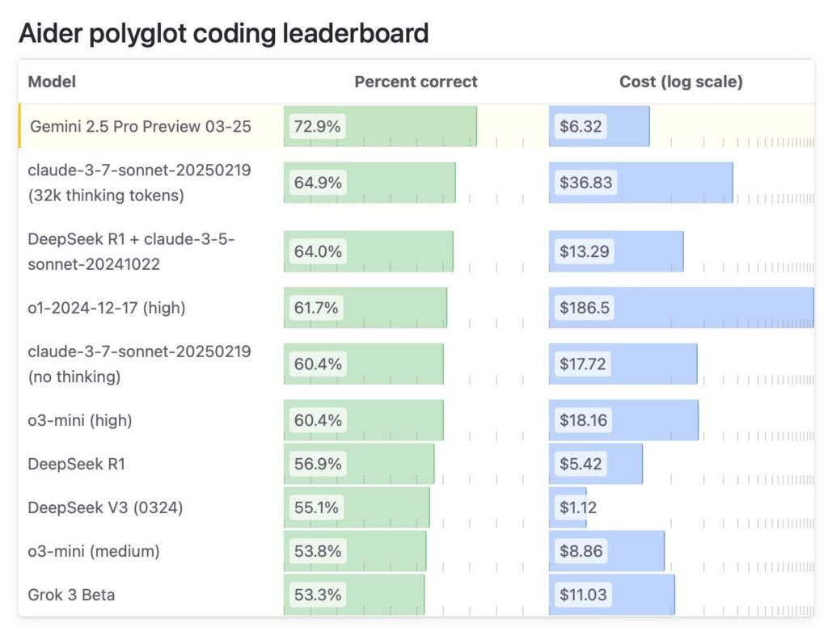Click the $17.72 cost bar
828x644 pixels.
tap(623, 364)
